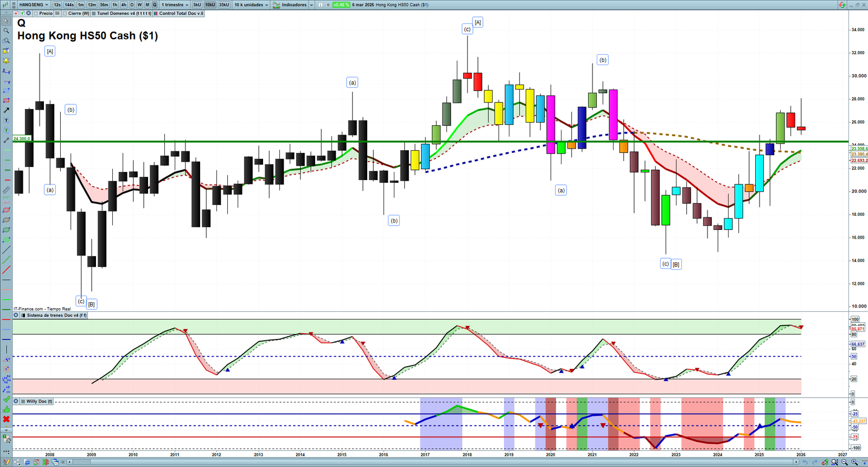The width and height of the screenshot is (868, 467).
Task: Select the line segment drawing tool
Action: [6, 140]
